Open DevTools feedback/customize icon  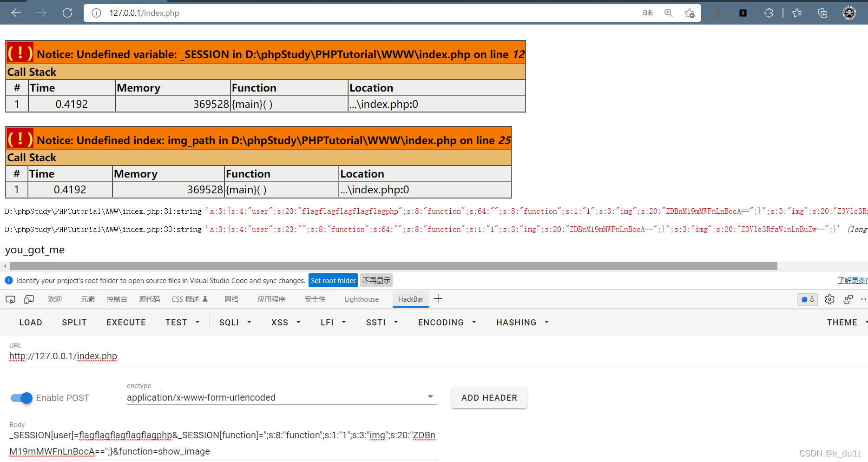click(x=848, y=299)
